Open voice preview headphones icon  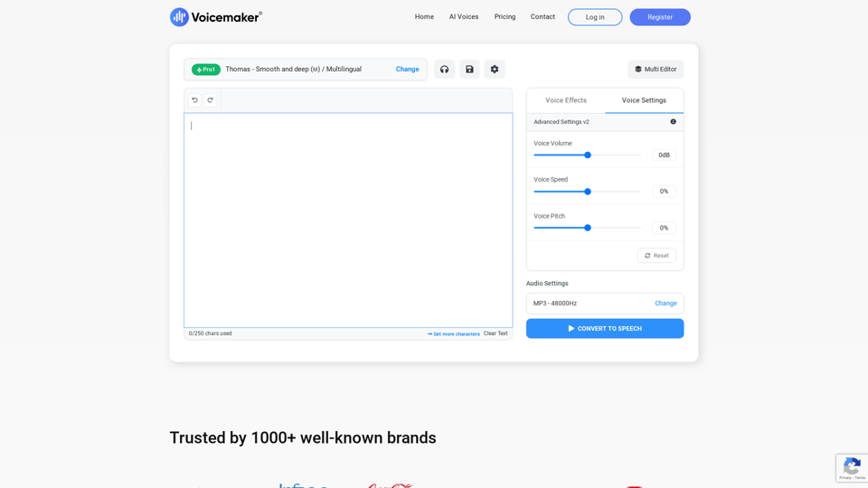coord(444,70)
